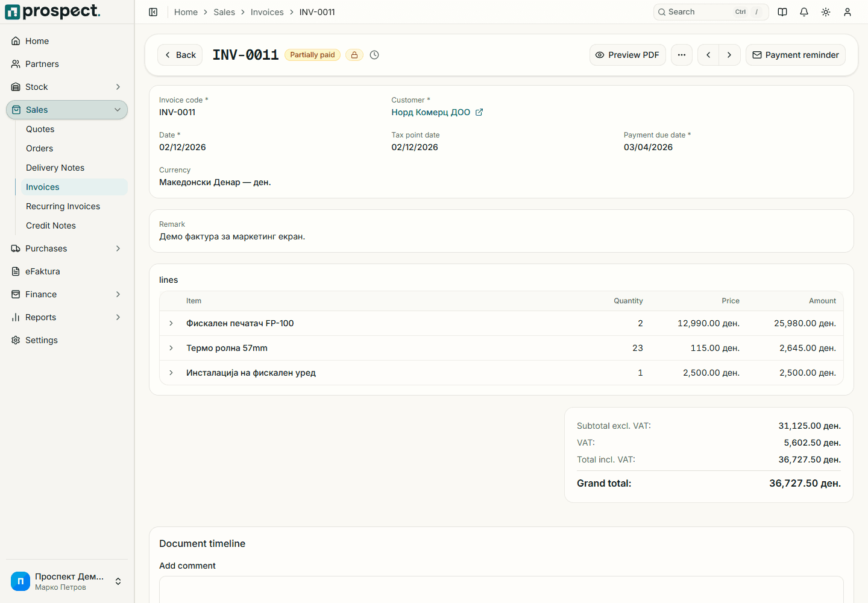Viewport: 868px width, 603px height.
Task: Click Sales in the breadcrumb
Action: click(x=224, y=12)
